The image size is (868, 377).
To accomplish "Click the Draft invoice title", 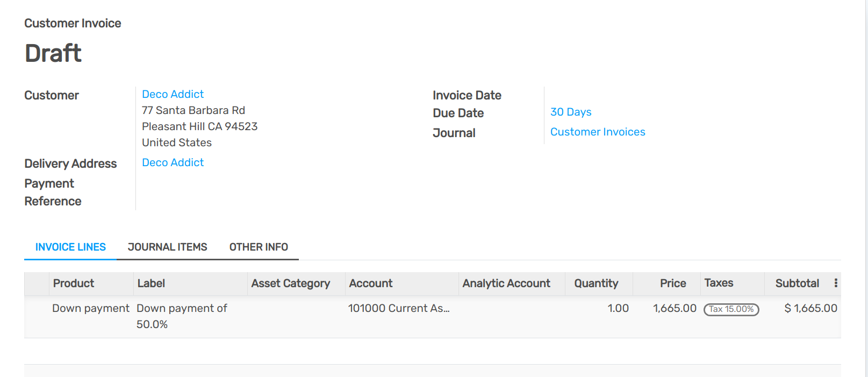I will 53,53.
